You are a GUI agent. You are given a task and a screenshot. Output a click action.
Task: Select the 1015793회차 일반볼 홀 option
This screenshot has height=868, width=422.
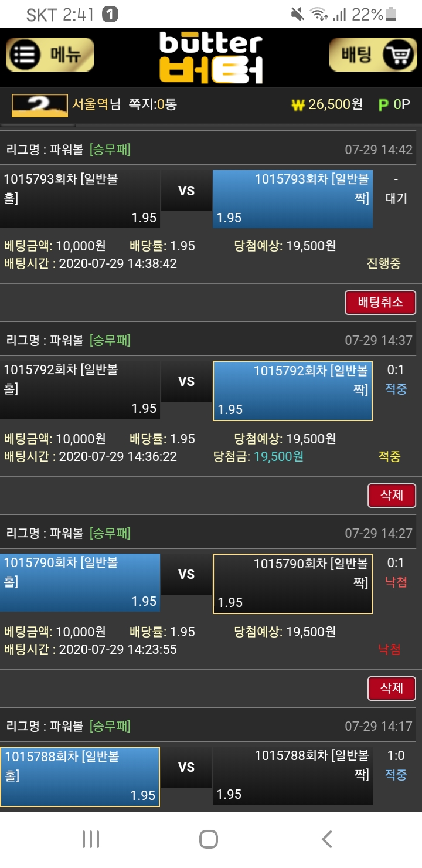(x=80, y=198)
